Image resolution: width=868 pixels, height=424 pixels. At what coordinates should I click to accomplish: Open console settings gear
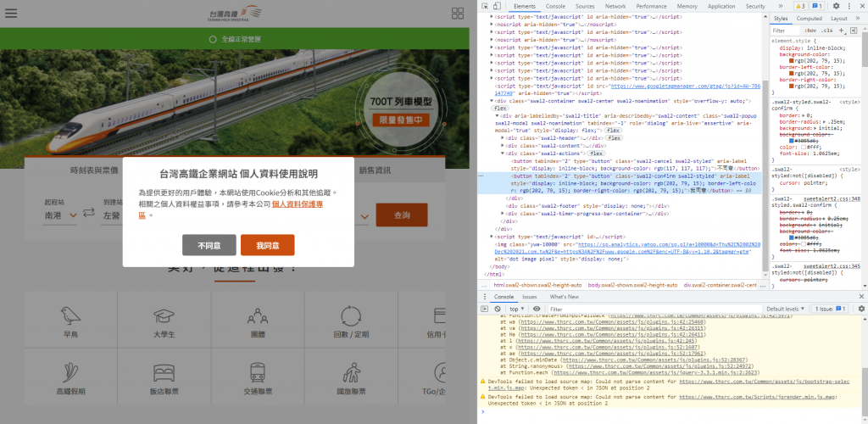pyautogui.click(x=861, y=309)
